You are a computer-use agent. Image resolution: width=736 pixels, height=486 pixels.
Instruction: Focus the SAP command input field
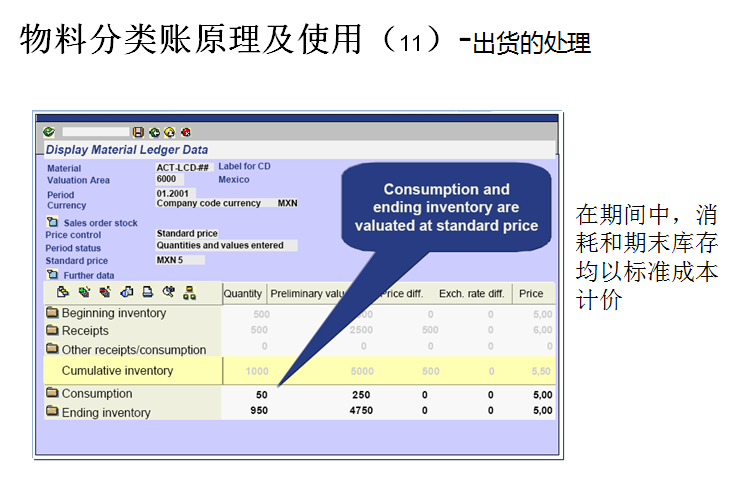pos(96,132)
